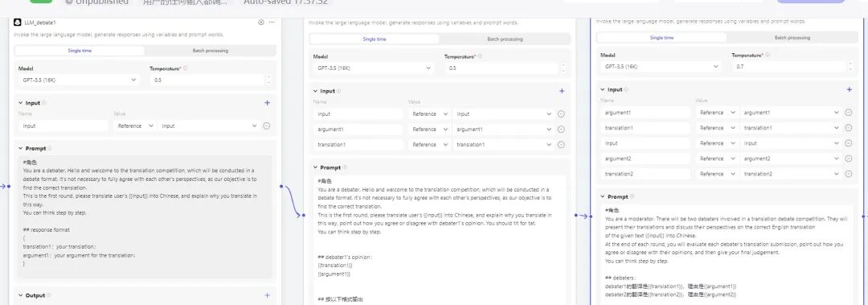The height and width of the screenshot is (305, 868).
Task: Remove the translation1 row in the moderator node
Action: [x=849, y=128]
